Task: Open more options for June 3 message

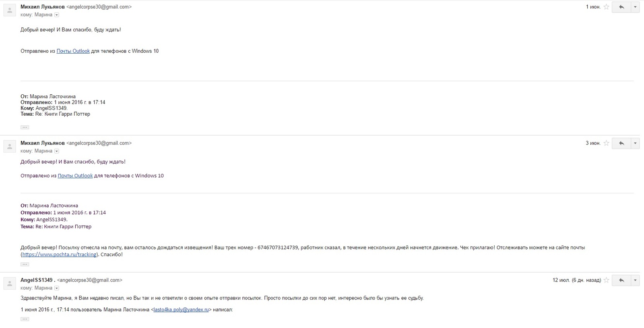Action: (635, 143)
